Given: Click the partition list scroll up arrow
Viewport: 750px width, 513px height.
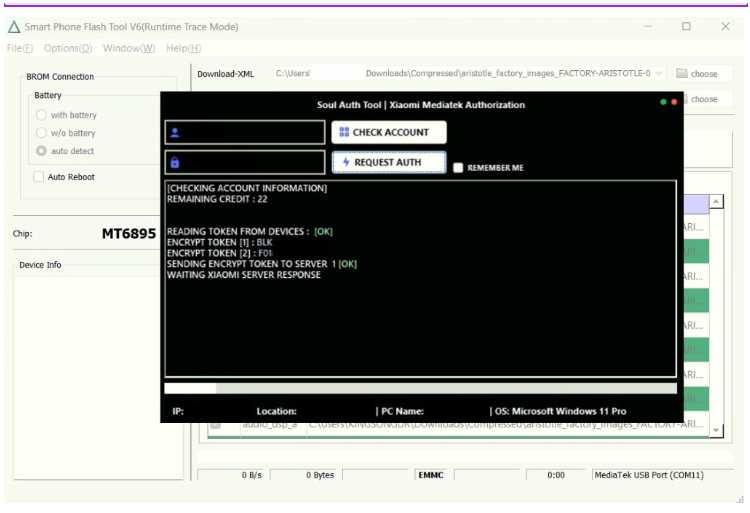Looking at the screenshot, I should tap(716, 201).
